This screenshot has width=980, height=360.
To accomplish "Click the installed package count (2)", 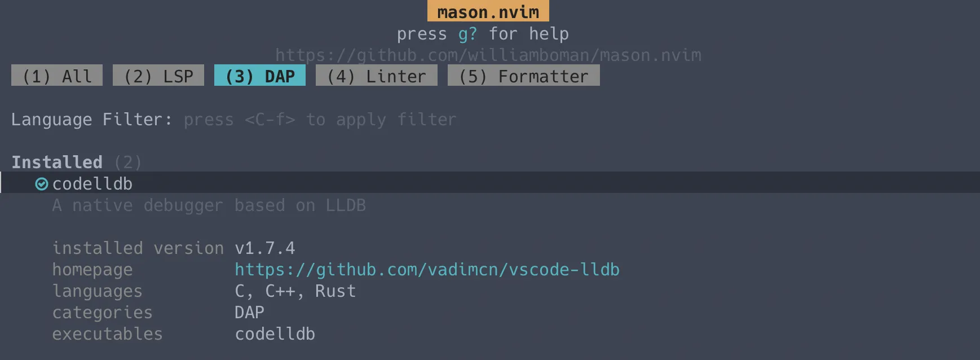I will [127, 163].
